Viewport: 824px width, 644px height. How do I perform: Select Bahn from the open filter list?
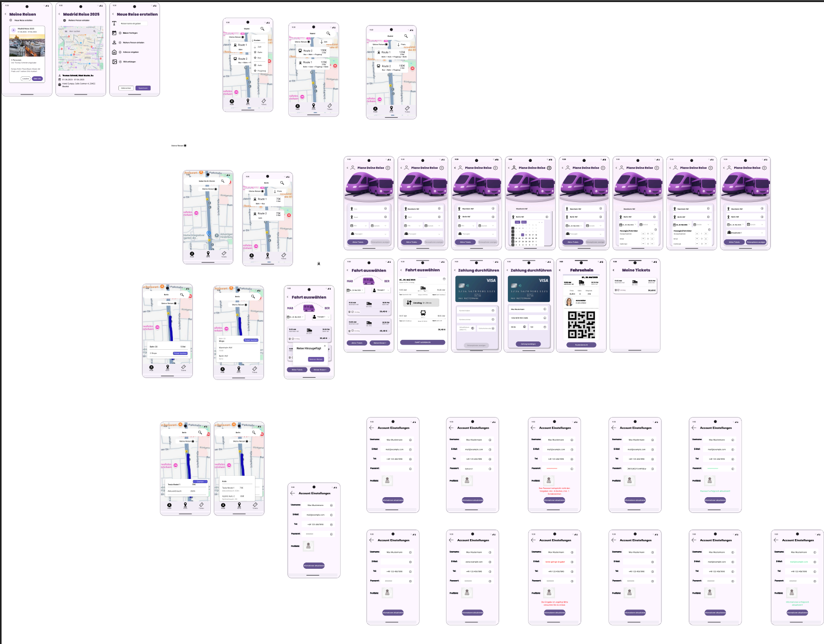(x=260, y=52)
